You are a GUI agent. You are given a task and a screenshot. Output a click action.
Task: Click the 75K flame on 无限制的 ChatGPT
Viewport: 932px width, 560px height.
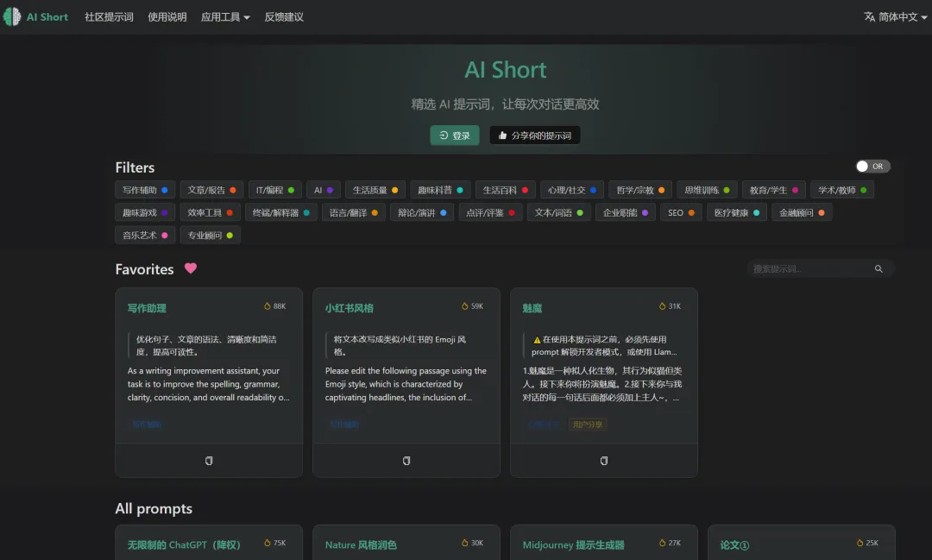(x=268, y=543)
